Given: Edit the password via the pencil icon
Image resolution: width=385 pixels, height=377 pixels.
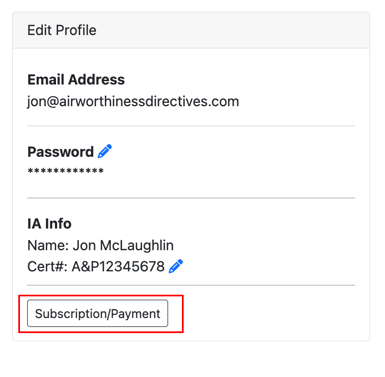Looking at the screenshot, I should click(105, 151).
